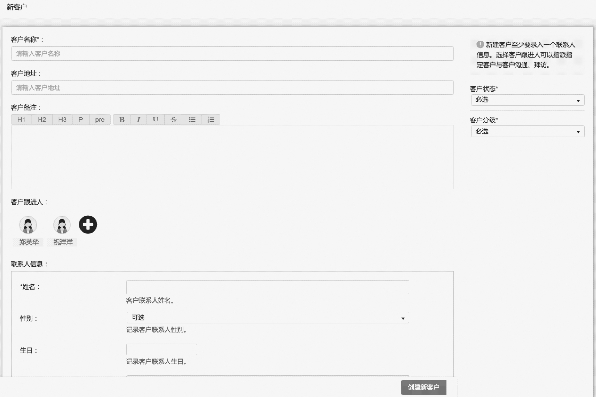Set paragraph format with P button
This screenshot has width=596, height=397.
coord(81,119)
